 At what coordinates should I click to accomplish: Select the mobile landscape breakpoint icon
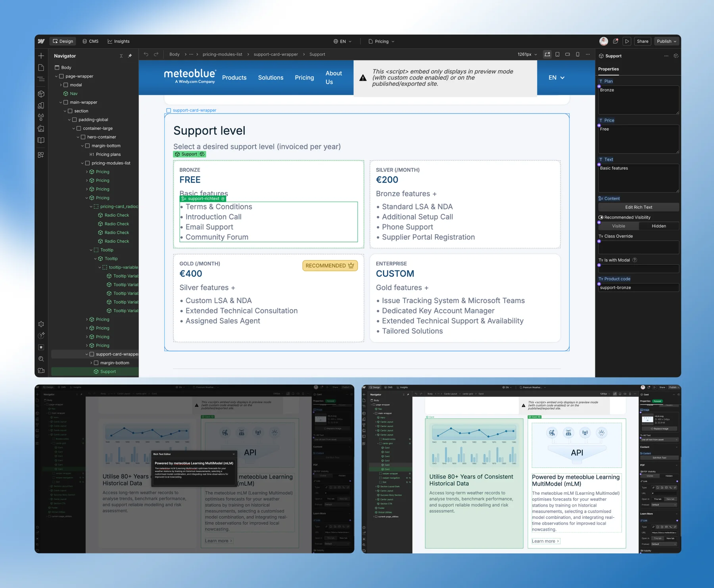pos(568,54)
